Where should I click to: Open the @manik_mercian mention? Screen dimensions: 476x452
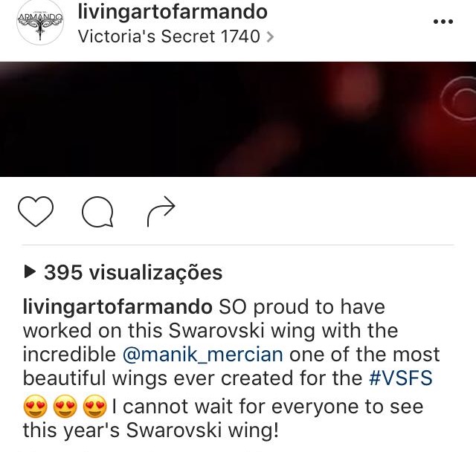coord(203,355)
